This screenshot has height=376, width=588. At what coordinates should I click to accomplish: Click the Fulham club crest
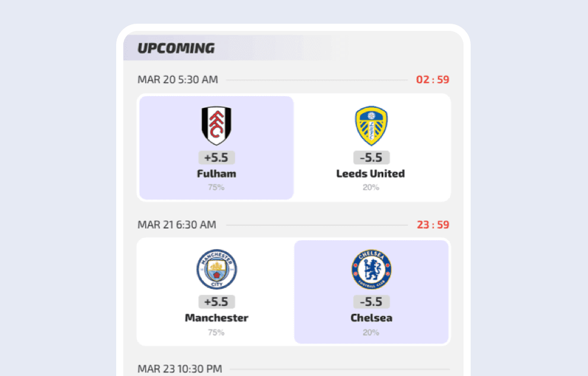click(216, 126)
